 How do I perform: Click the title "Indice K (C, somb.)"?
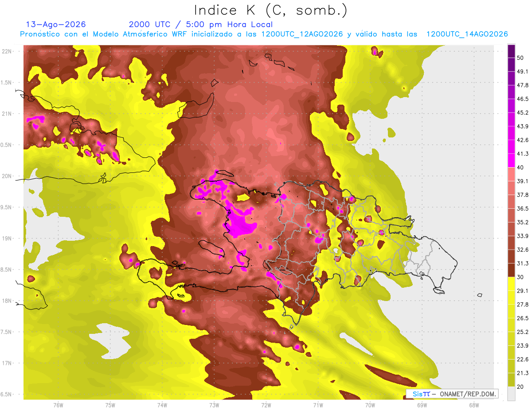(270, 10)
